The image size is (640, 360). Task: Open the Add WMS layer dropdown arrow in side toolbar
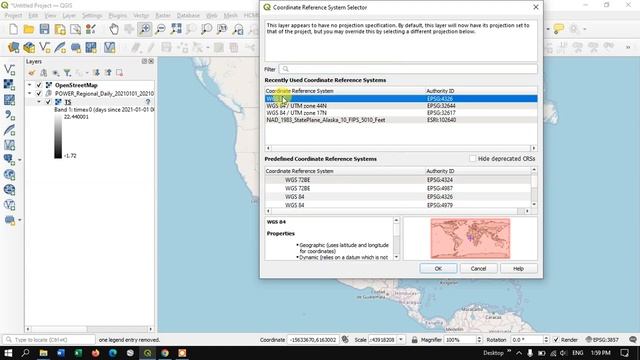pyautogui.click(x=20, y=160)
